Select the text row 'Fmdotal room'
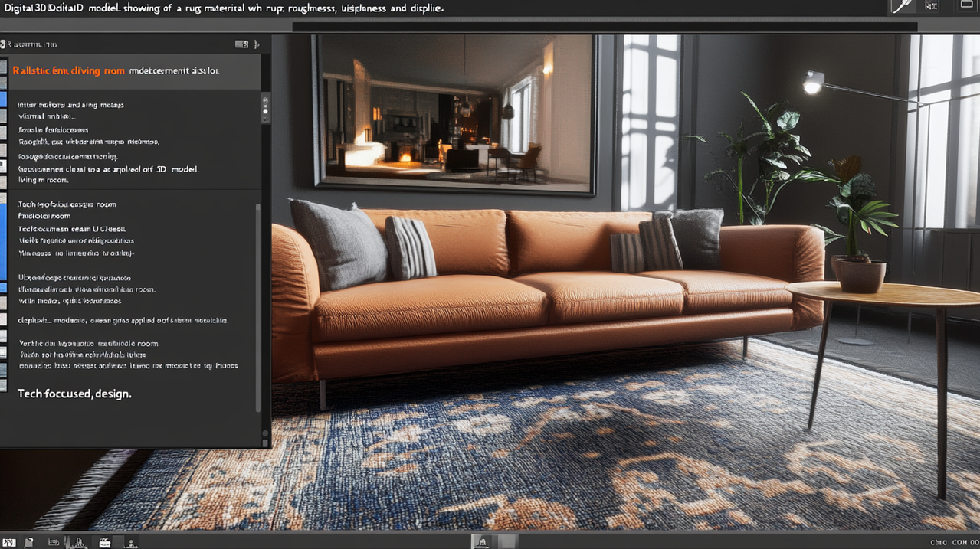The image size is (980, 549). pyautogui.click(x=44, y=217)
